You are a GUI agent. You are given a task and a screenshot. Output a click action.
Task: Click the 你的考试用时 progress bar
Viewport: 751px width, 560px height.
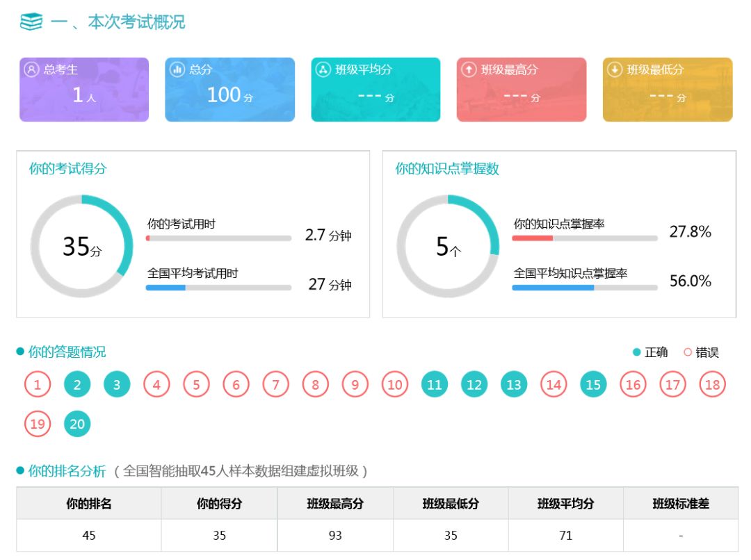tap(218, 238)
